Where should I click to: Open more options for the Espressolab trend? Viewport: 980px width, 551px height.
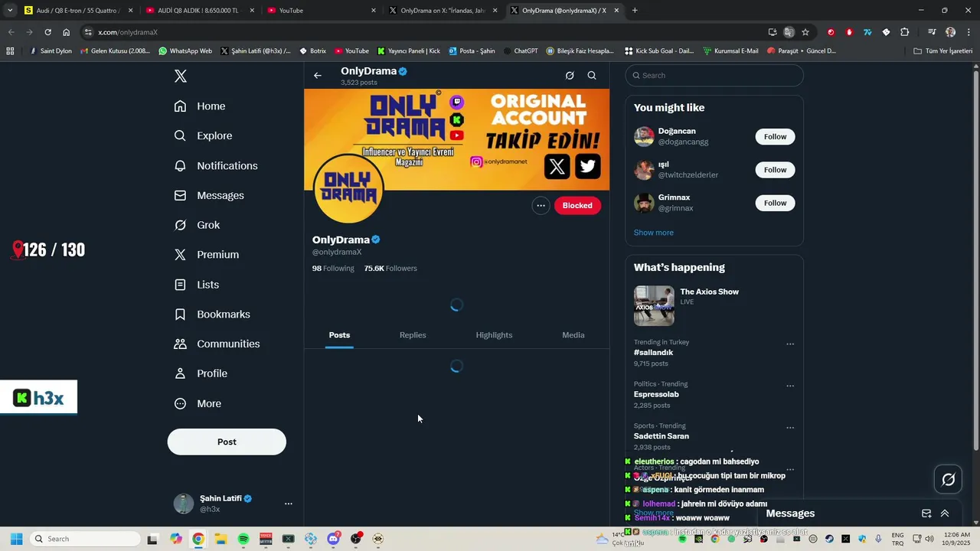click(x=790, y=386)
